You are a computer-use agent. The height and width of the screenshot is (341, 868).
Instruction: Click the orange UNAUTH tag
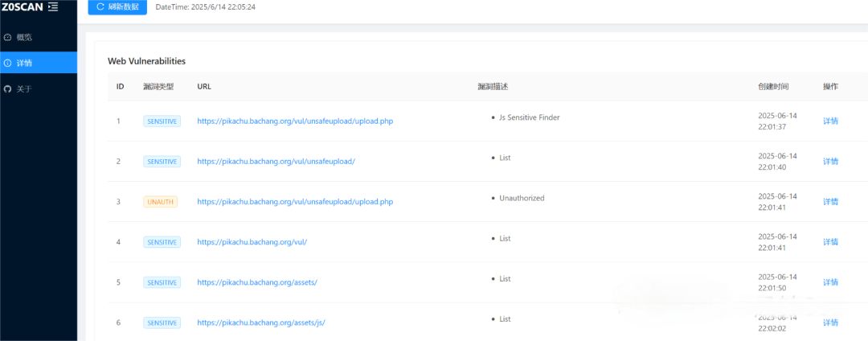161,202
